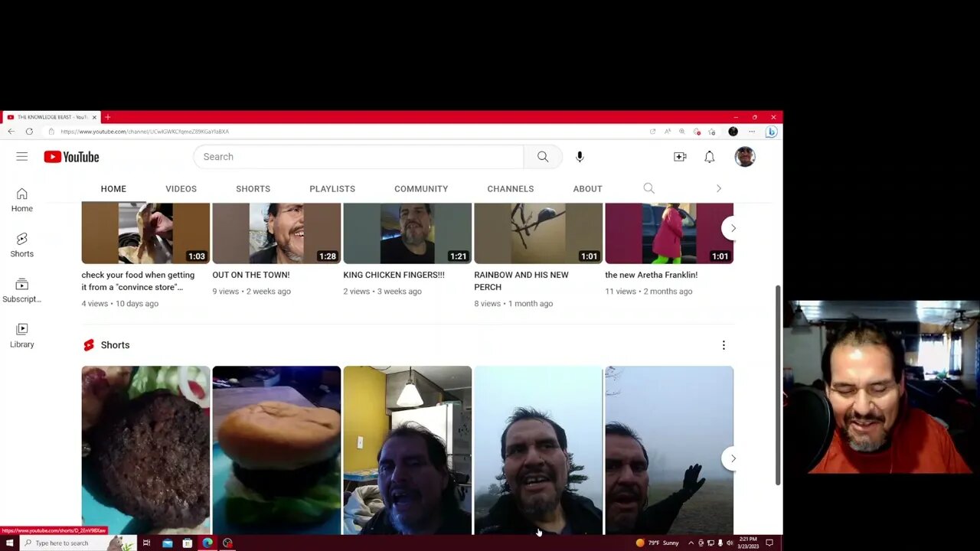Switch to the SHORTS tab
The image size is (980, 551).
(253, 189)
